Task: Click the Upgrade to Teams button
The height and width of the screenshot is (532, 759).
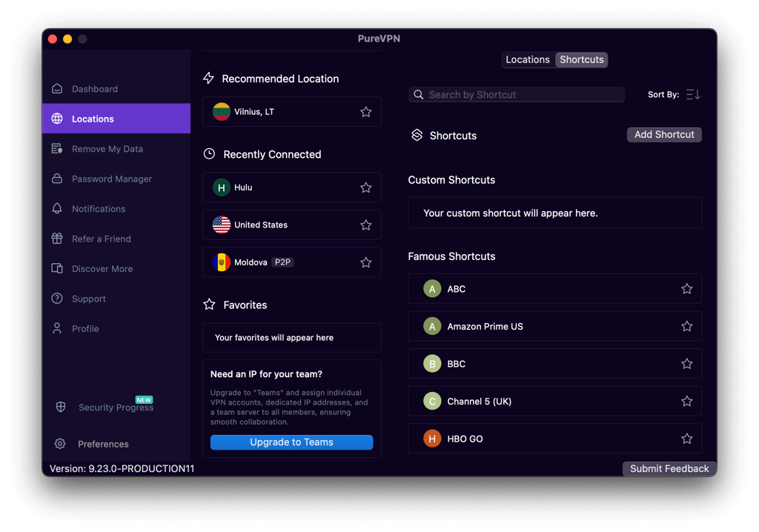Action: click(291, 442)
